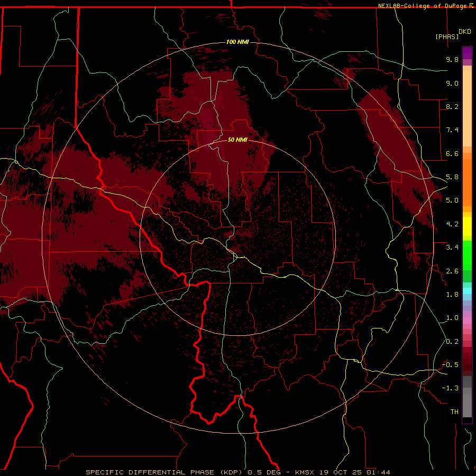Image resolution: width=476 pixels, height=476 pixels.
Task: Click the DKD label above the color scale
Action: [465, 32]
